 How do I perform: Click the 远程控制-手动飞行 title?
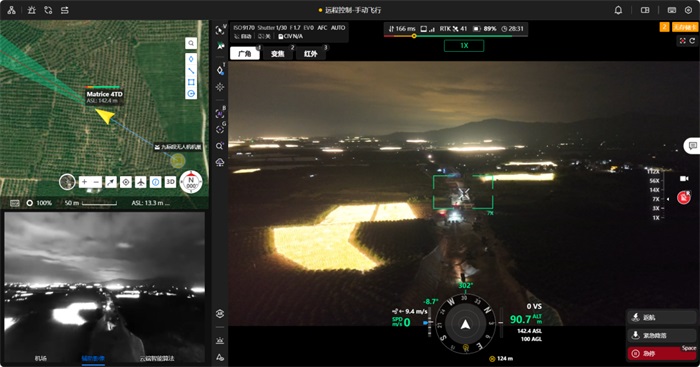353,10
